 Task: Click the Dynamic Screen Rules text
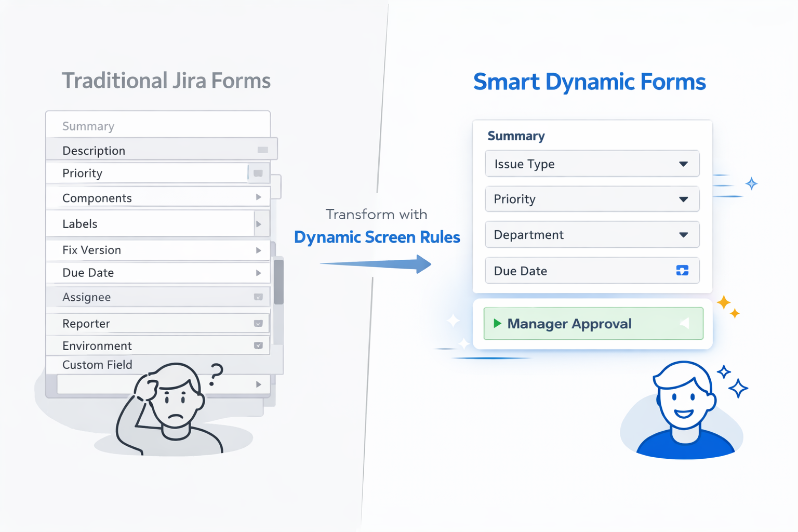[x=377, y=237]
